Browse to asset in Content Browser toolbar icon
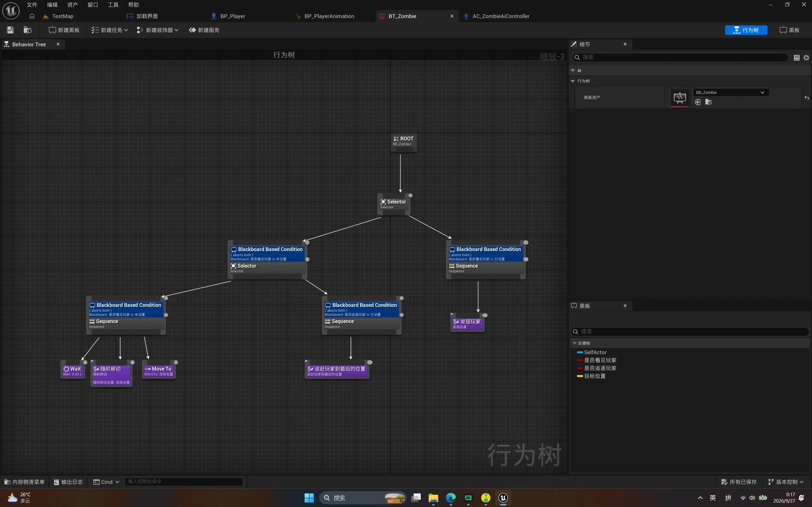 pos(28,30)
